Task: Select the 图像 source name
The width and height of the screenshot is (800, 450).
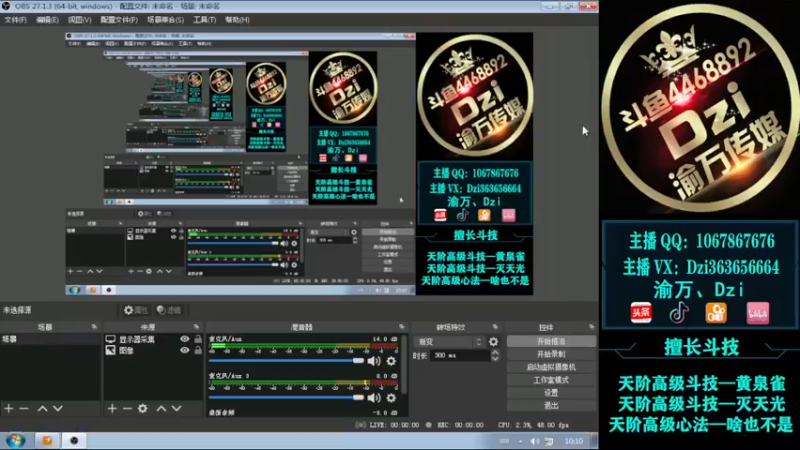Action: (x=126, y=351)
